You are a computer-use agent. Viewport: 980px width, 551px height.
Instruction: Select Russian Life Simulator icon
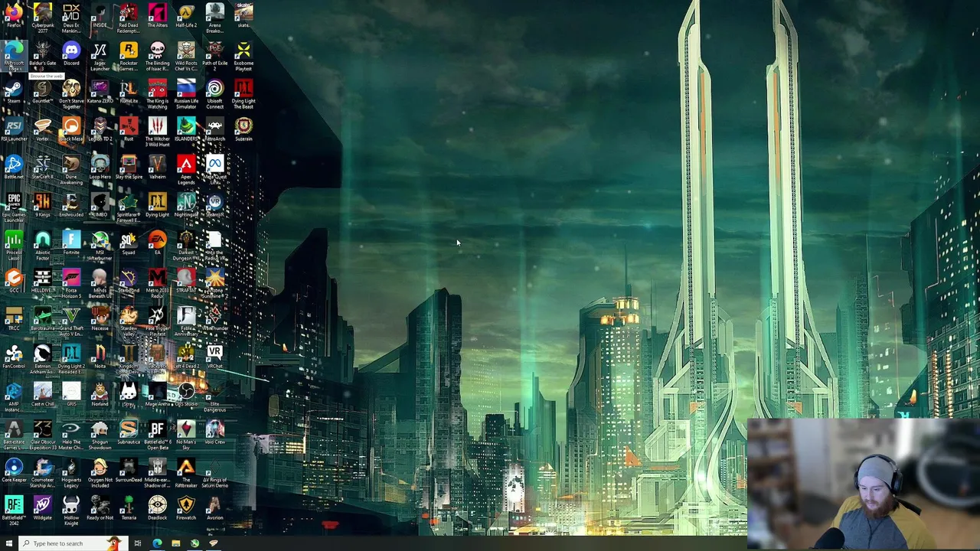pyautogui.click(x=186, y=94)
